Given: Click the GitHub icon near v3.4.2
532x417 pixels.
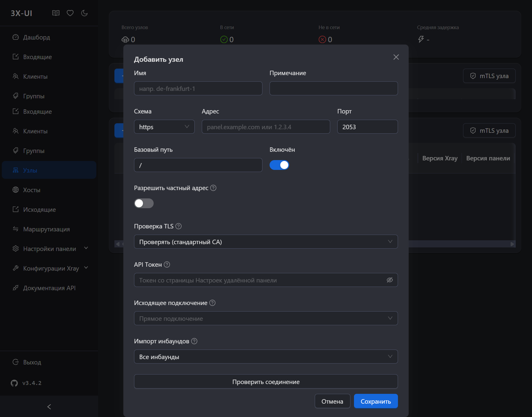Looking at the screenshot, I should point(14,383).
